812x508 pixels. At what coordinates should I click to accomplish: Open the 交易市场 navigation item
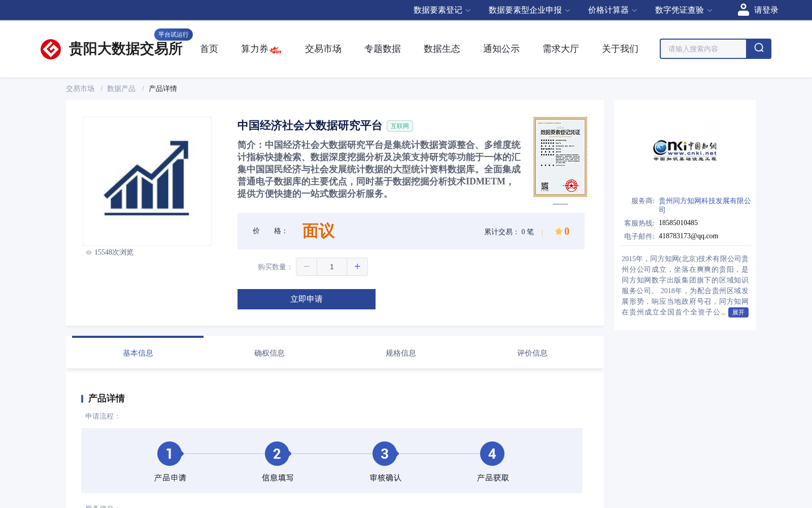coord(323,49)
